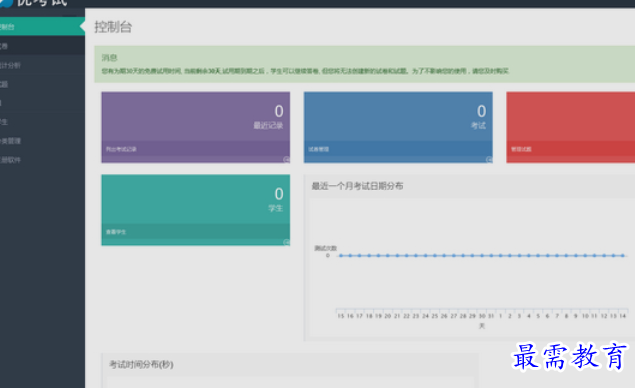The image size is (635, 388).
Task: Click the 列出考试记录 link on the purple card
Action: (x=121, y=149)
